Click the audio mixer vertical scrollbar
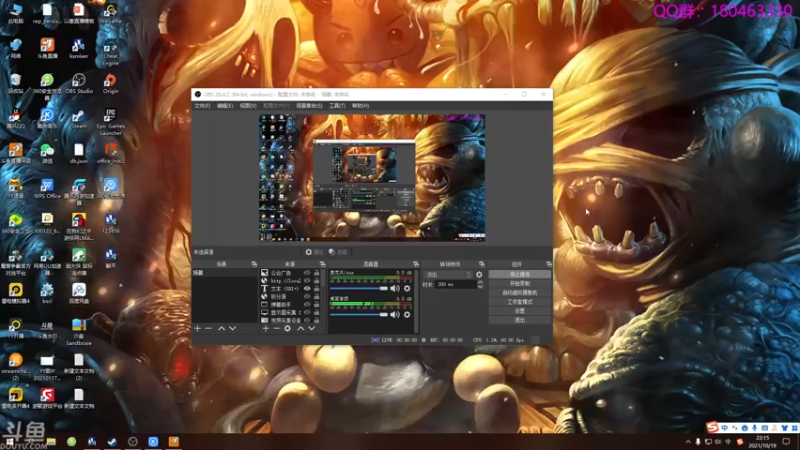Image resolution: width=800 pixels, height=450 pixels. (x=416, y=301)
